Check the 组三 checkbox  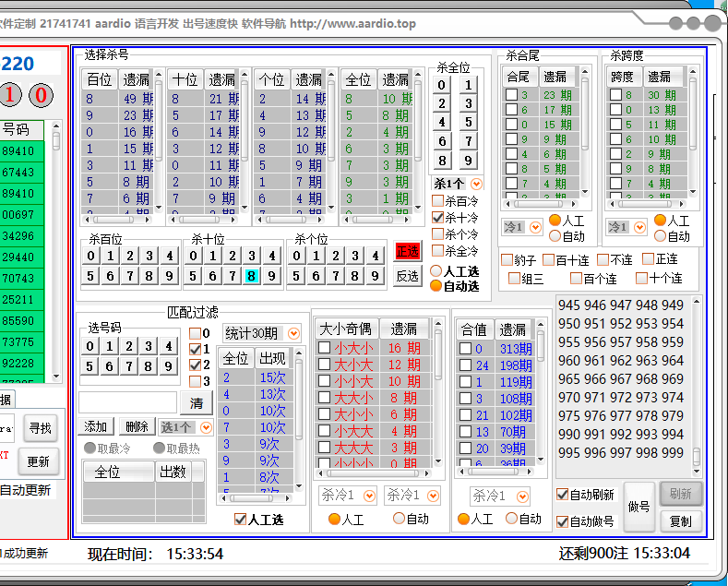pos(514,278)
